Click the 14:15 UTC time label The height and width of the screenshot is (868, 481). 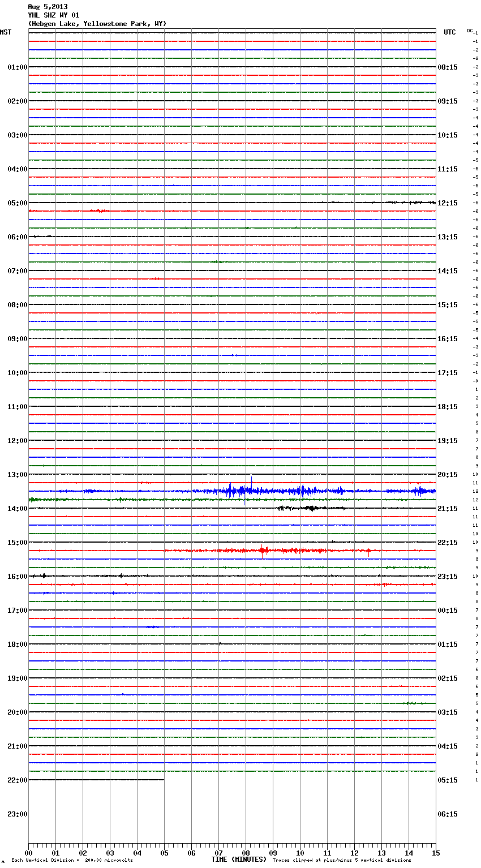tap(448, 271)
